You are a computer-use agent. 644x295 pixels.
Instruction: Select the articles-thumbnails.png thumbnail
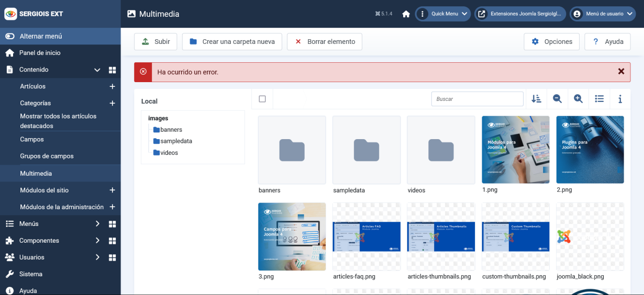point(441,237)
